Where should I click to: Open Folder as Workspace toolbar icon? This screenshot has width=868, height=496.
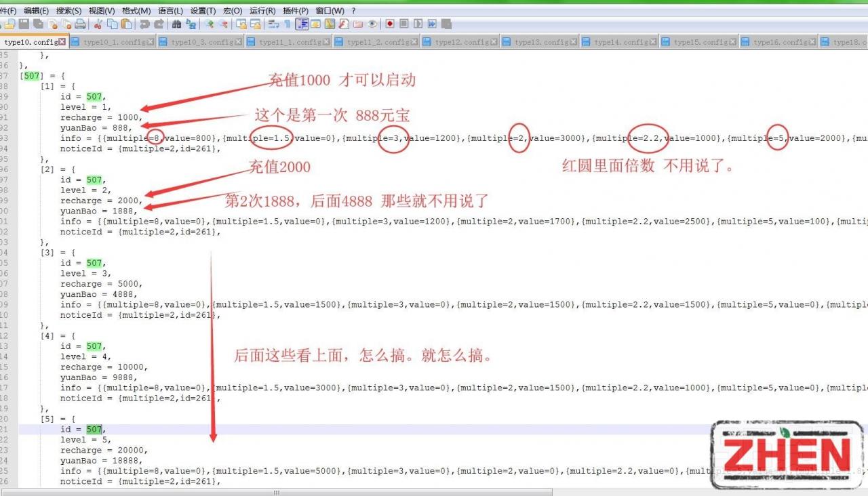(357, 24)
